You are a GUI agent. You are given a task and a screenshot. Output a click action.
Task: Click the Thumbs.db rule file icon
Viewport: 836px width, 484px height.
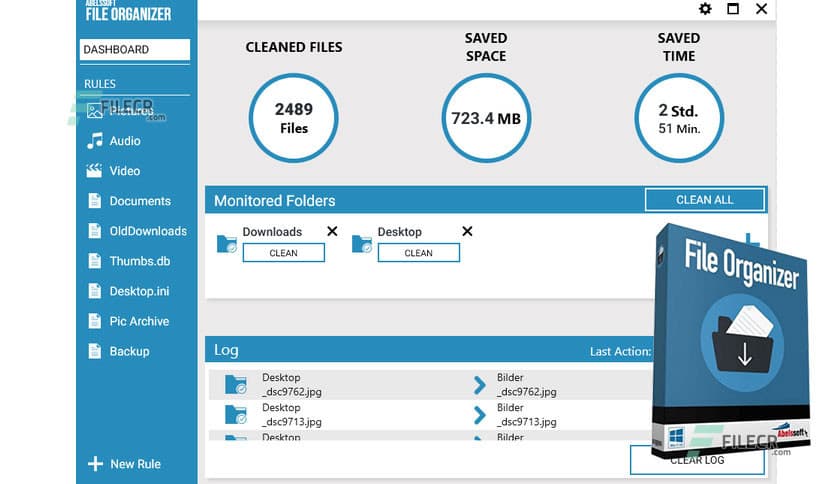coord(94,261)
